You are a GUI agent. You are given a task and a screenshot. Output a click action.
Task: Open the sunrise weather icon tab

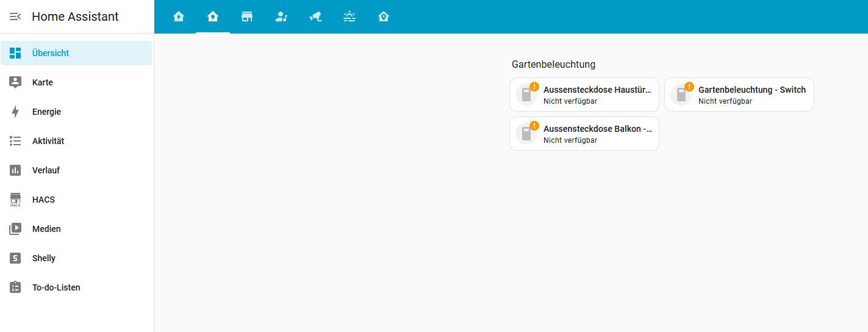(x=350, y=16)
